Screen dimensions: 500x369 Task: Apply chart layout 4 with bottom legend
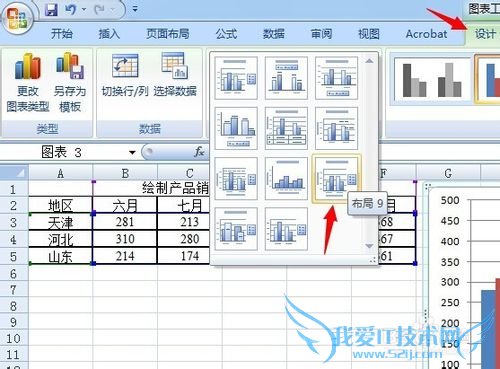point(236,128)
